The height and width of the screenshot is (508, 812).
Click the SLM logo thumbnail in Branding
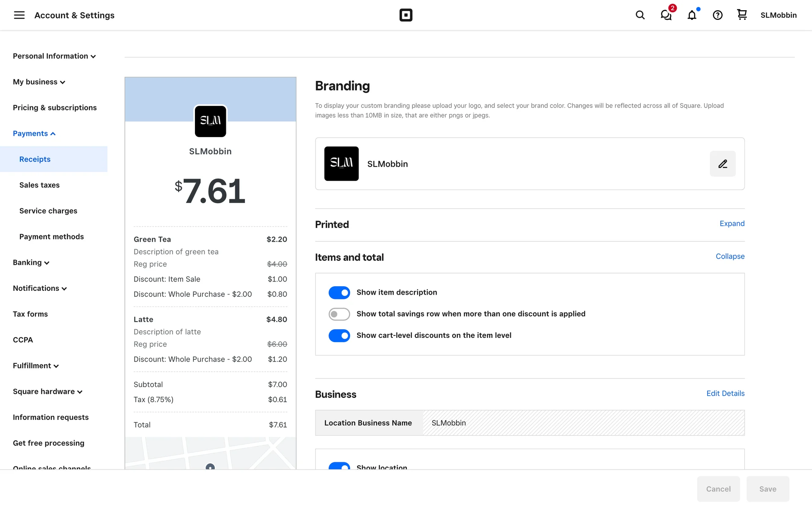tap(341, 164)
